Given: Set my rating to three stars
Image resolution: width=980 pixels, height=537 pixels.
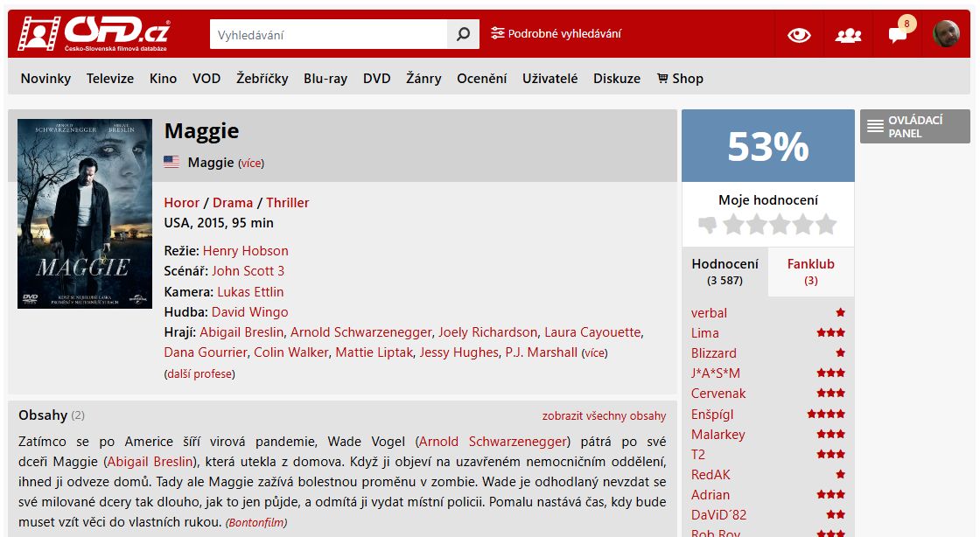Looking at the screenshot, I should (780, 224).
